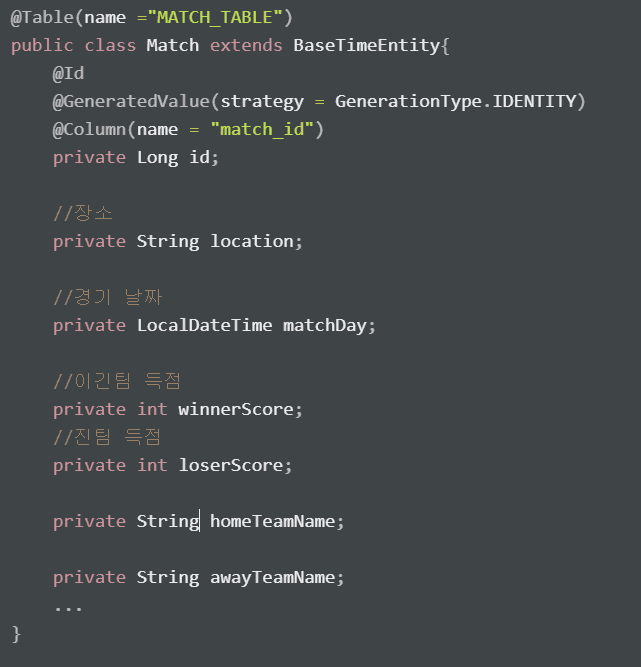Click the BaseTimeEntity superclass name
Image resolution: width=641 pixels, height=667 pixels.
[367, 46]
